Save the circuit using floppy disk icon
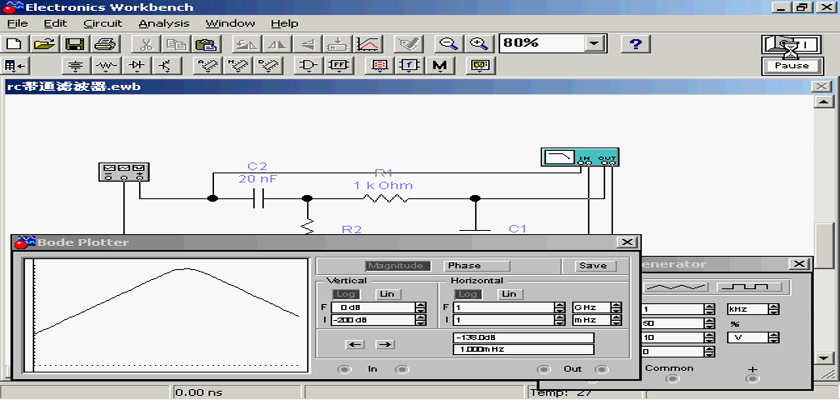 pos(76,44)
